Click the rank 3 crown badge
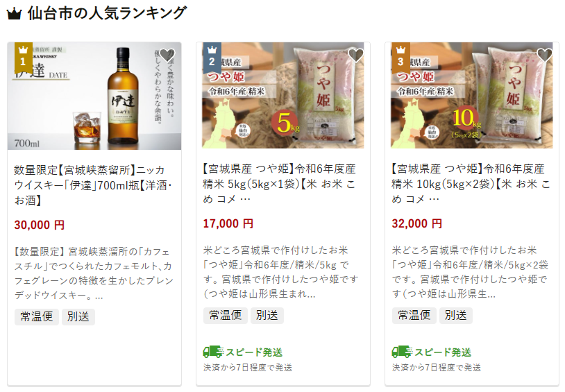 click(x=400, y=58)
